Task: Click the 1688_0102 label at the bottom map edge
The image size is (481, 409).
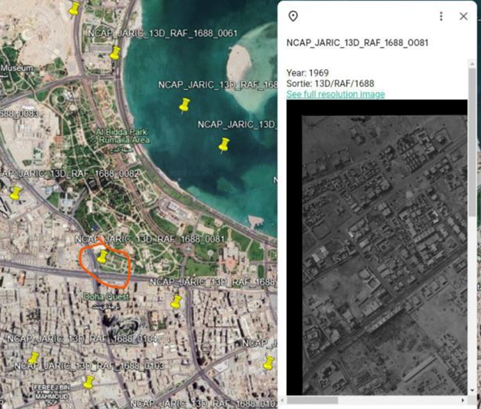Action: [x=203, y=405]
